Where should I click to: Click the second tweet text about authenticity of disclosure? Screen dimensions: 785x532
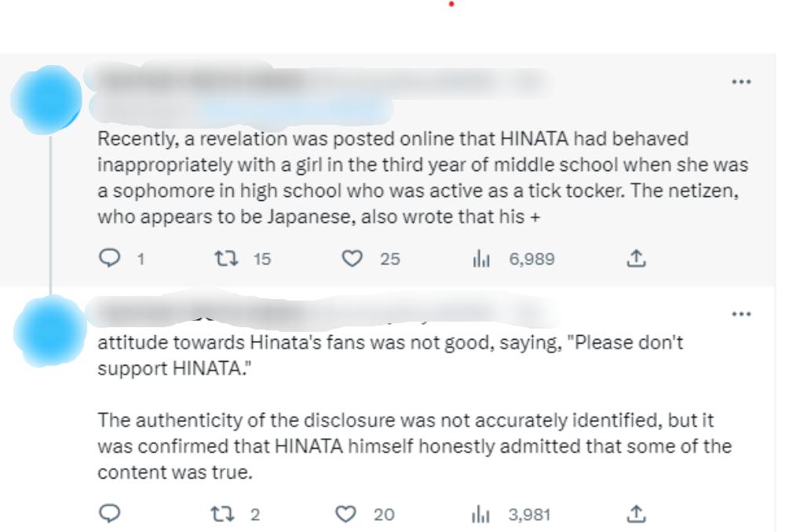[x=414, y=446]
